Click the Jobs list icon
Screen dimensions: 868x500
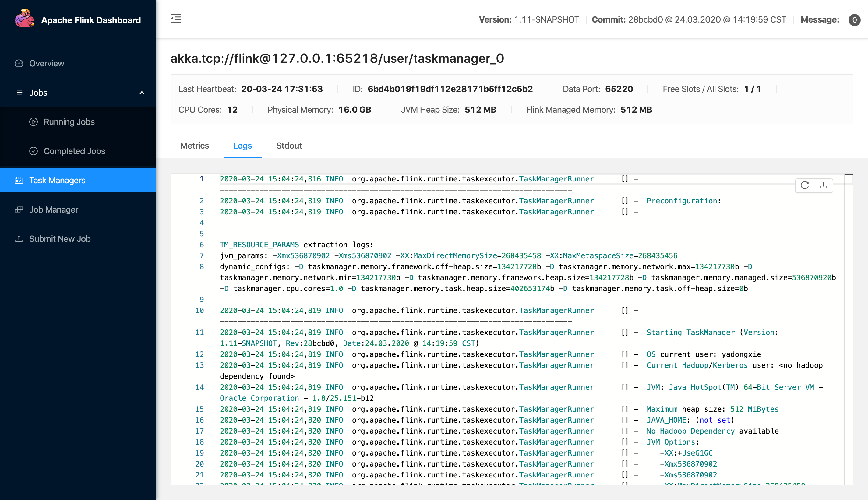tap(19, 93)
